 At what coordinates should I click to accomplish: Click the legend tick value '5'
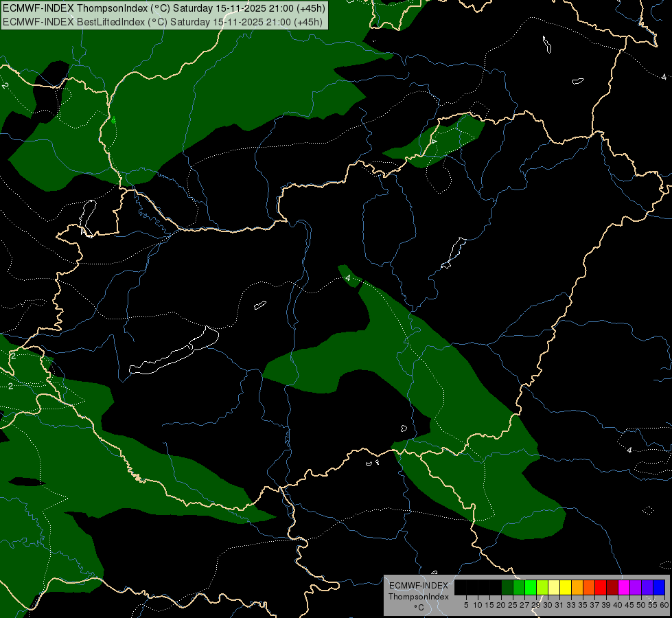click(x=466, y=605)
